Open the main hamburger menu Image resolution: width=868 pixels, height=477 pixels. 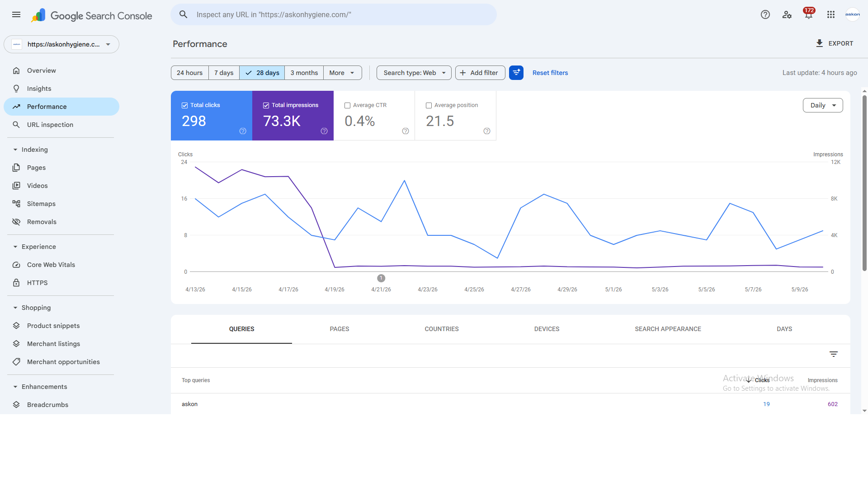pos(16,14)
